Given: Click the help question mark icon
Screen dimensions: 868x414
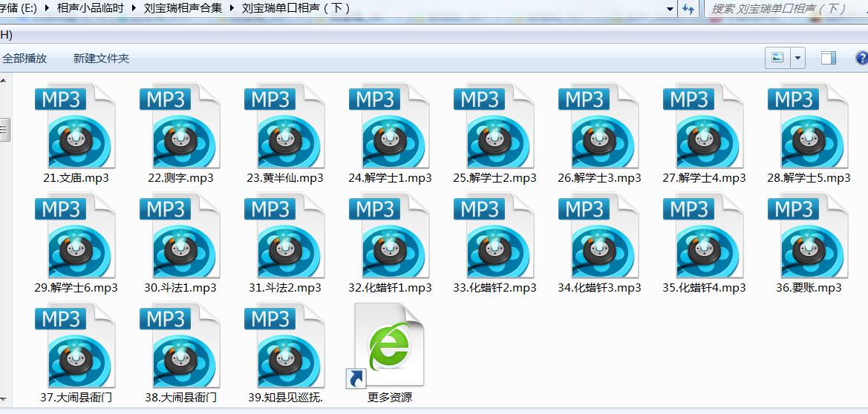Looking at the screenshot, I should click(x=862, y=58).
